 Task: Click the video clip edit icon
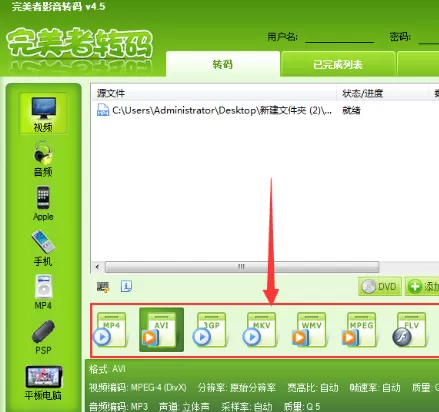pos(103,286)
